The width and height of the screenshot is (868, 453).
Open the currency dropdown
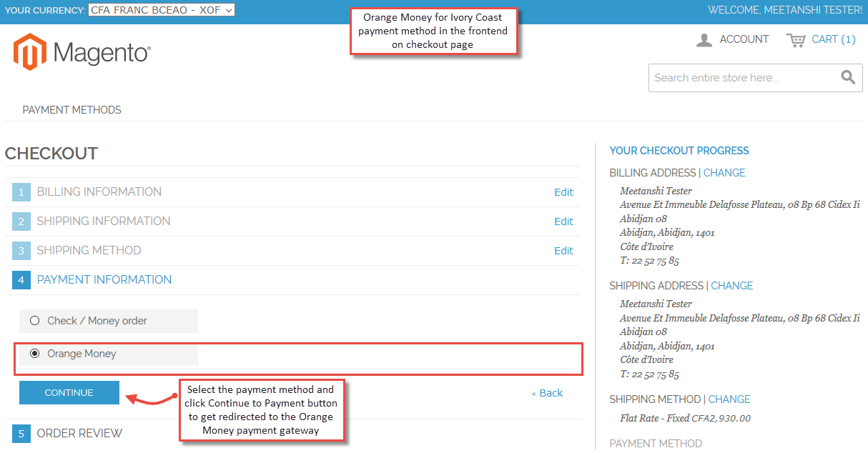pyautogui.click(x=162, y=10)
